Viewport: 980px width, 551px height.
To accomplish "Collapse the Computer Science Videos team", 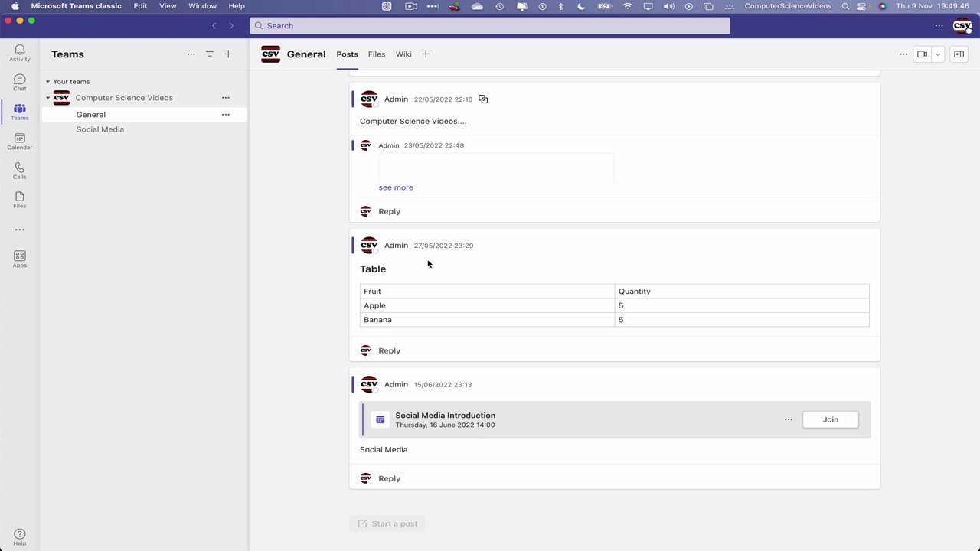I will click(x=47, y=98).
